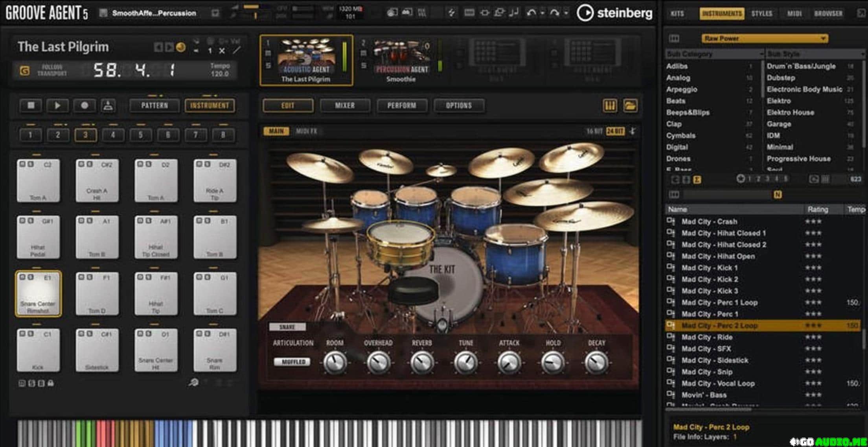
Task: Select pad group 5
Action: [140, 135]
